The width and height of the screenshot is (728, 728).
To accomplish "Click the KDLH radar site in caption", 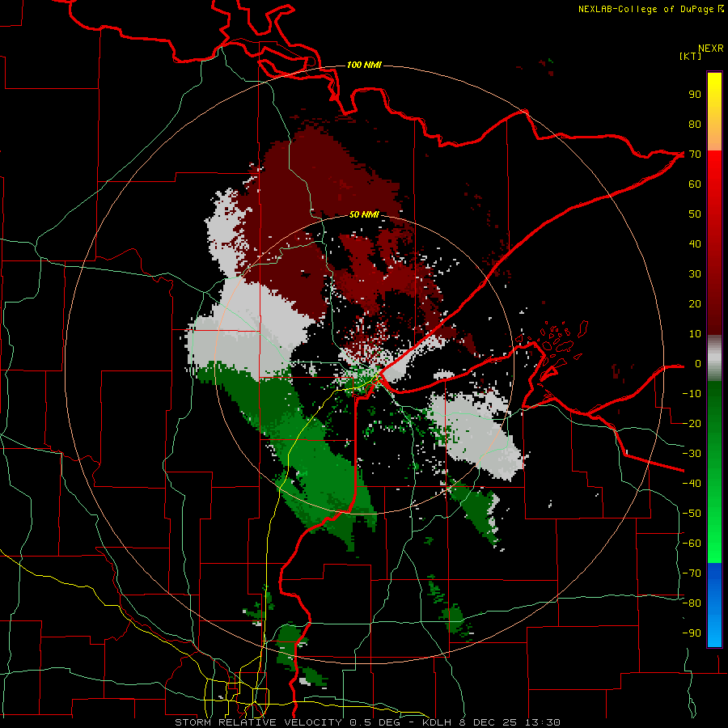I will [437, 722].
